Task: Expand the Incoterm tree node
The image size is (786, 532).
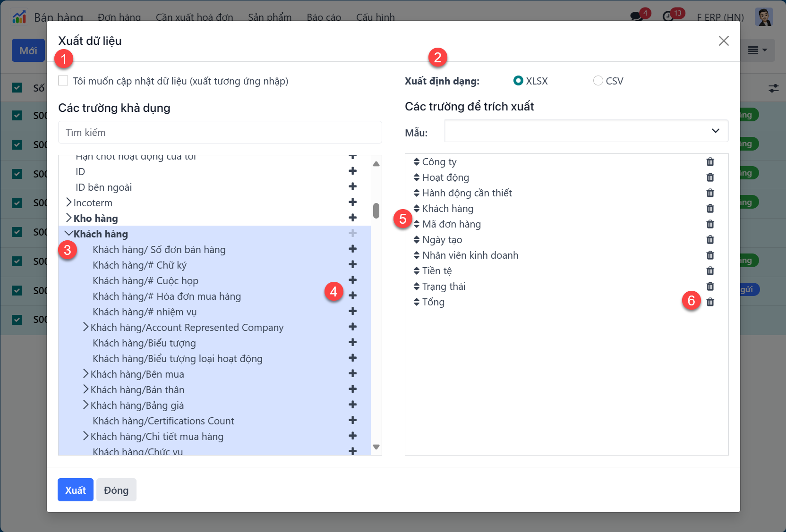Action: [x=68, y=203]
